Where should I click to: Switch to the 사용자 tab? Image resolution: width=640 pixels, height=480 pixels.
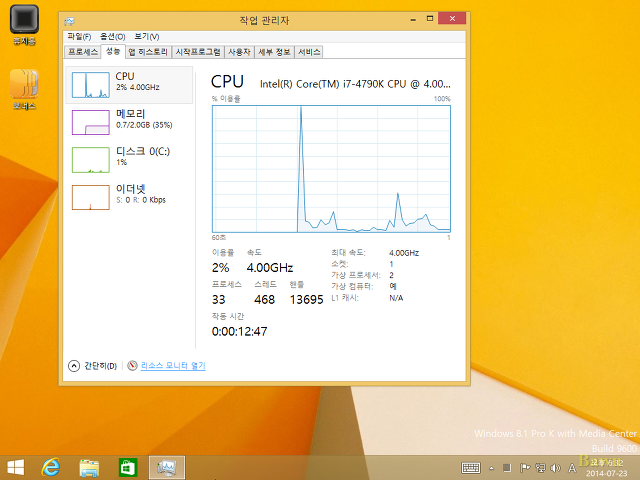[239, 52]
